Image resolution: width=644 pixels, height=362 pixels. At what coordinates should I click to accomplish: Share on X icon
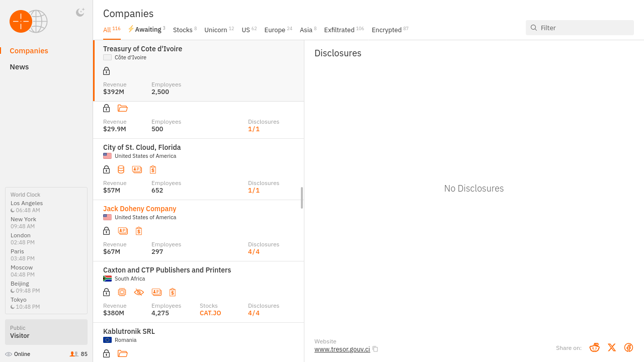(612, 347)
